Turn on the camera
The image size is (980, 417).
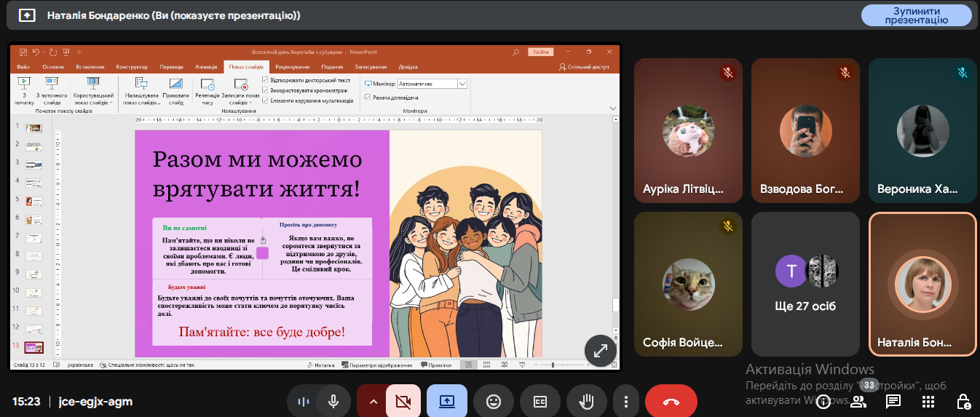tap(403, 401)
